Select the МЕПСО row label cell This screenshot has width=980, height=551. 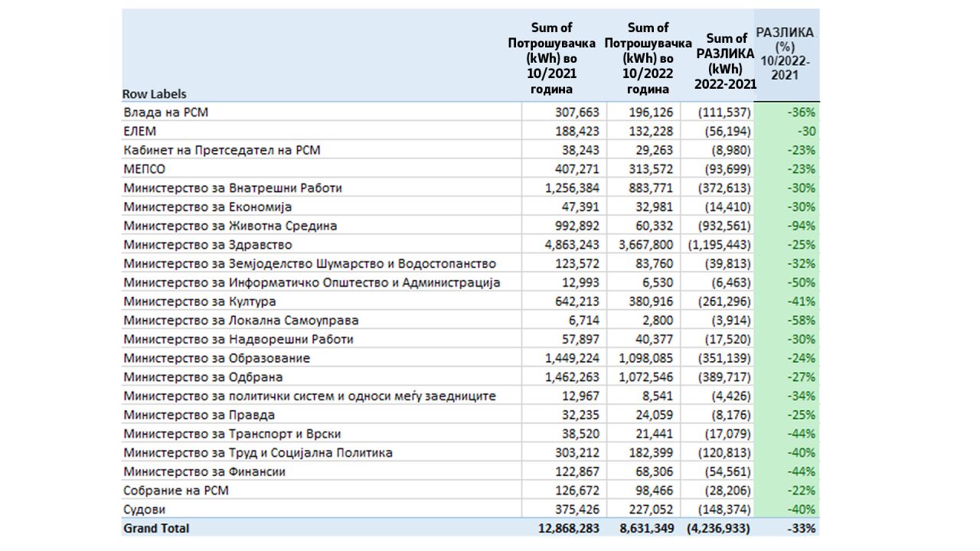tap(145, 169)
